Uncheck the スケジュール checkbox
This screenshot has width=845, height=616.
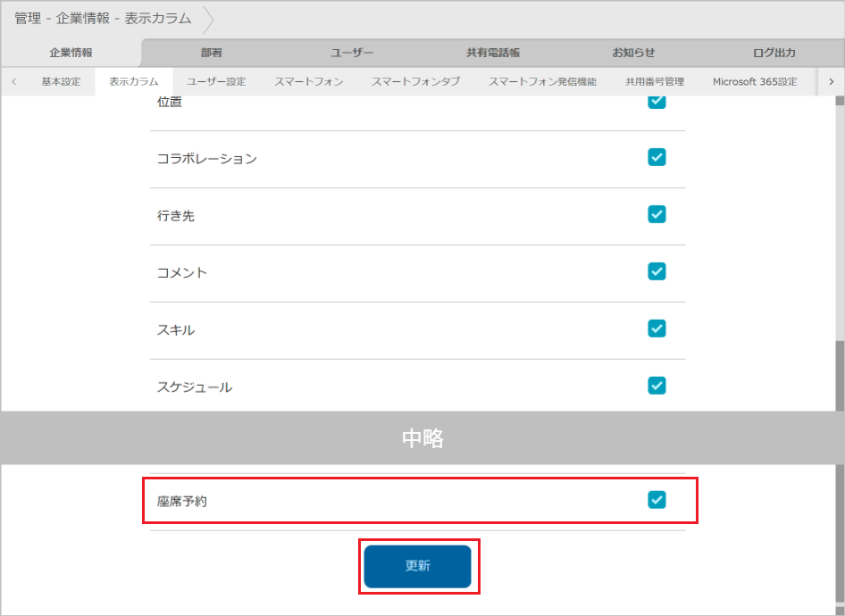657,386
